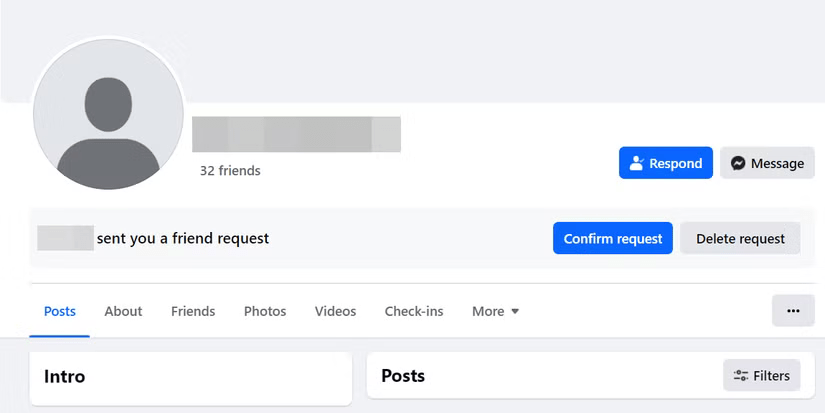The width and height of the screenshot is (825, 413).
Task: Click the blurred profile name
Action: (x=296, y=134)
